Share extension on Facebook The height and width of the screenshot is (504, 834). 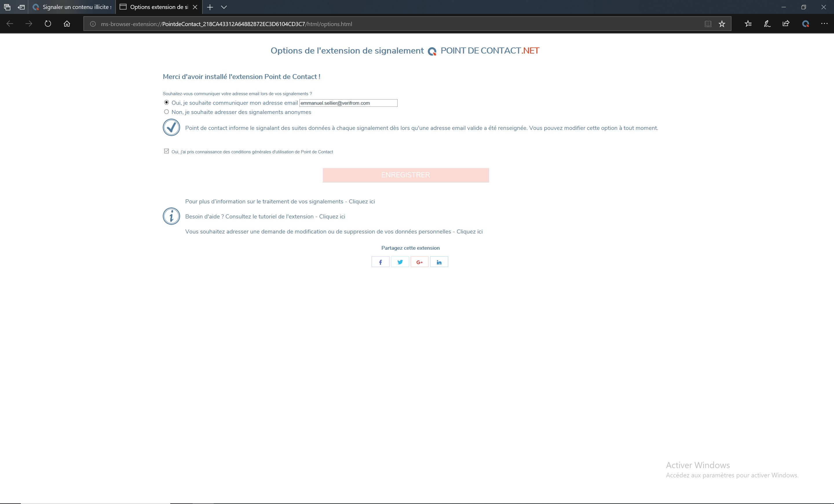pos(380,262)
